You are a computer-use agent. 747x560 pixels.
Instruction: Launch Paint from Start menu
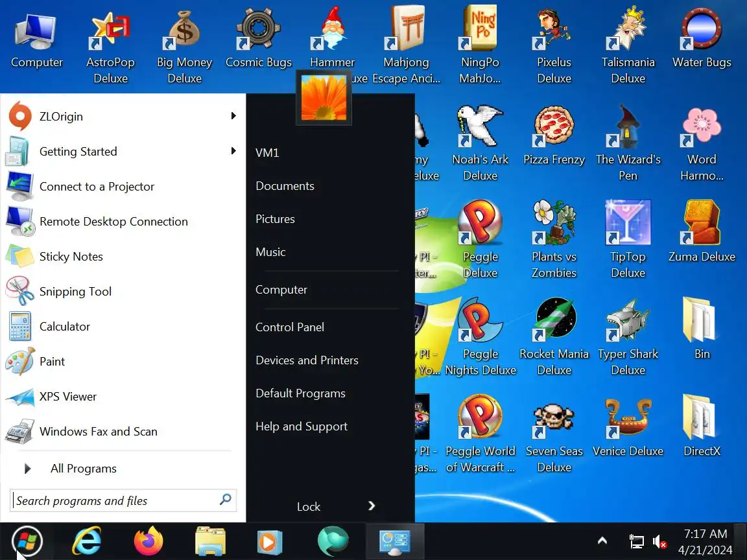[x=122, y=362]
